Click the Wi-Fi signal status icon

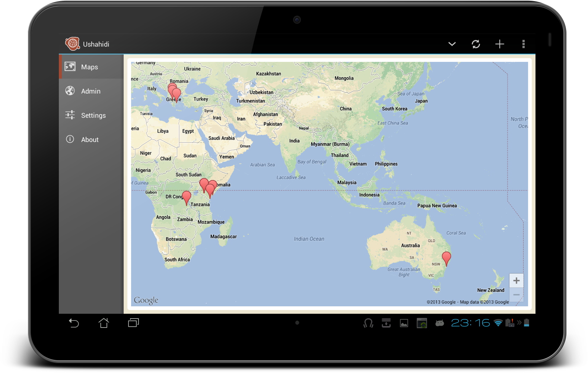[498, 323]
